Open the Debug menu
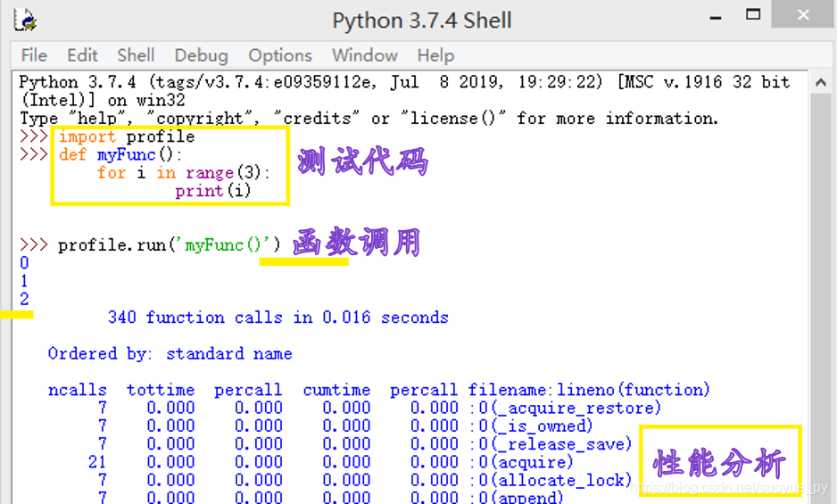 pyautogui.click(x=202, y=55)
